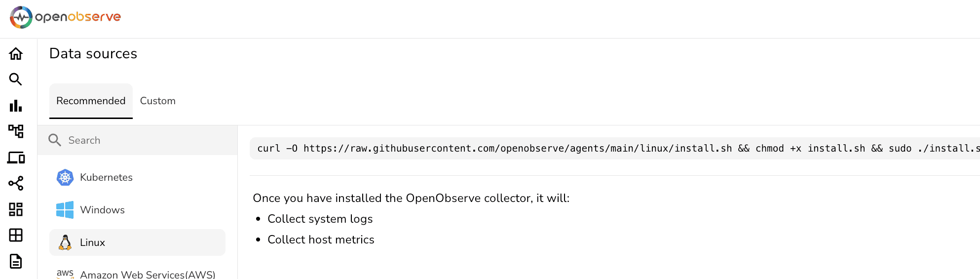The height and width of the screenshot is (279, 980).
Task: Open Streams table icon in sidebar
Action: (16, 235)
